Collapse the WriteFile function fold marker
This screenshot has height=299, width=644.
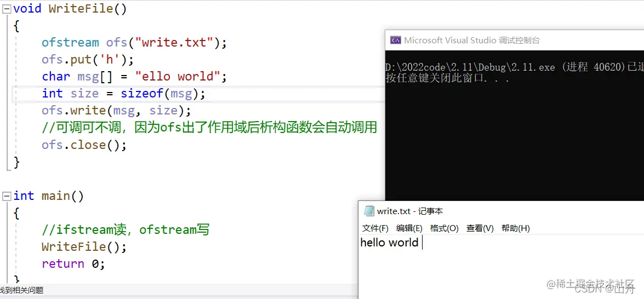6,9
